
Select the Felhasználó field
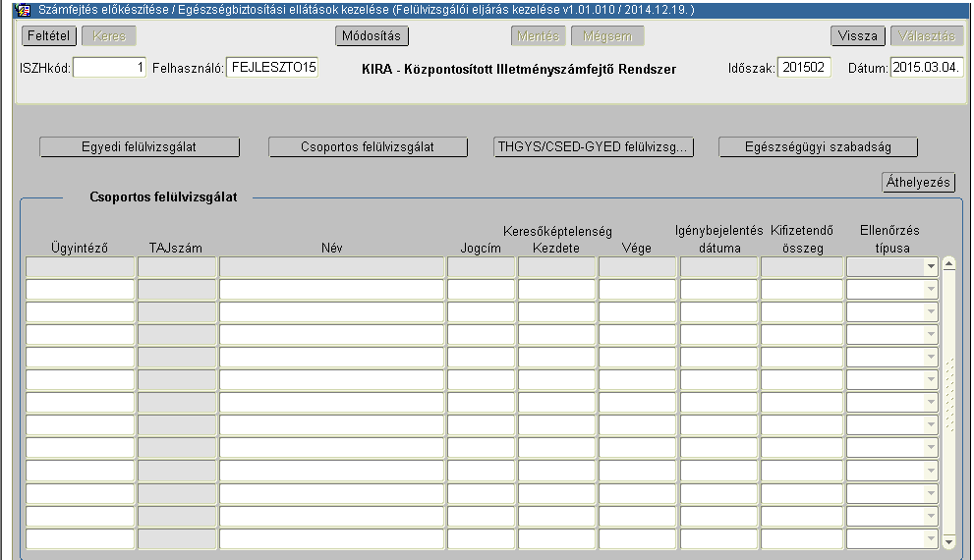pos(272,67)
